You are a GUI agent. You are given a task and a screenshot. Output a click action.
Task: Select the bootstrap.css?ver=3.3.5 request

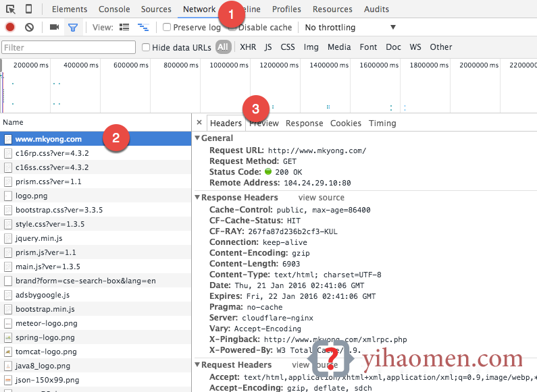coord(95,210)
